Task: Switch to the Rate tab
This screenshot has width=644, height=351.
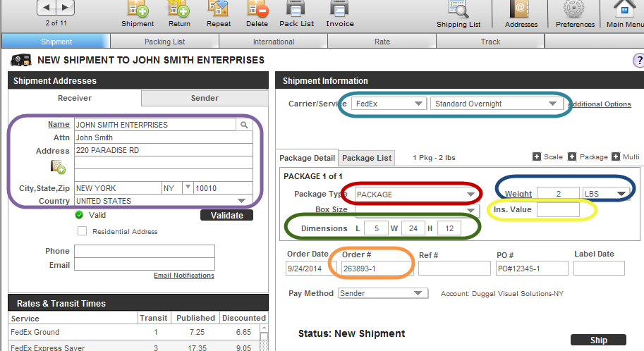Action: pos(382,42)
